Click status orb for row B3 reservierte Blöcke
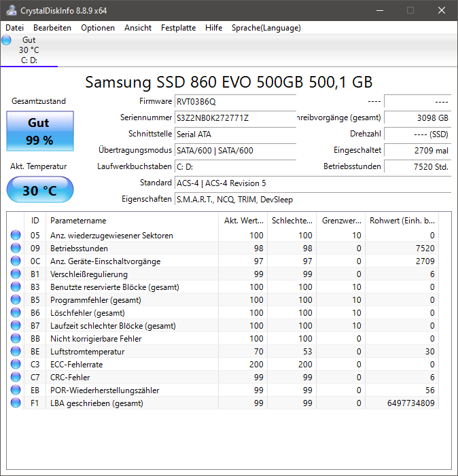This screenshot has height=476, width=458. (x=16, y=287)
